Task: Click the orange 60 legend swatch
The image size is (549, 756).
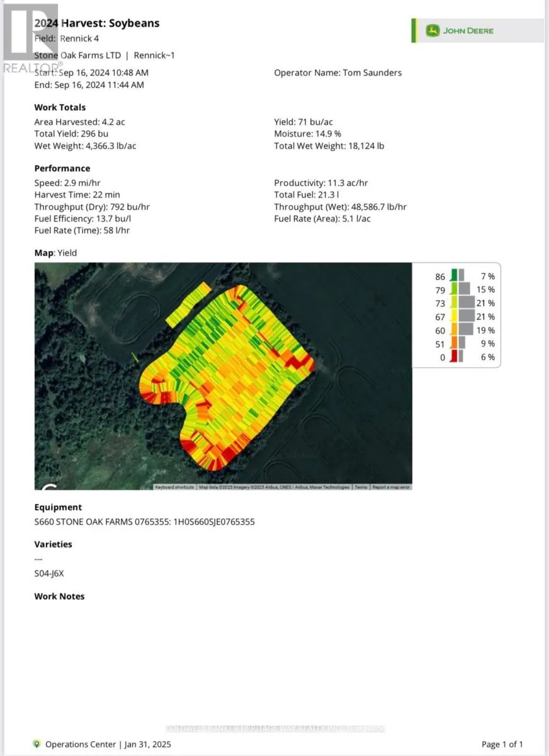Action: 454,330
